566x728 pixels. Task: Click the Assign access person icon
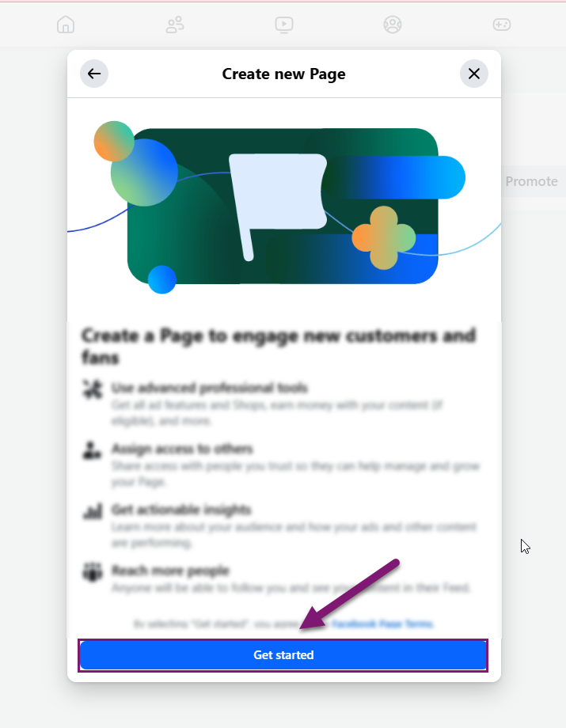pyautogui.click(x=92, y=450)
